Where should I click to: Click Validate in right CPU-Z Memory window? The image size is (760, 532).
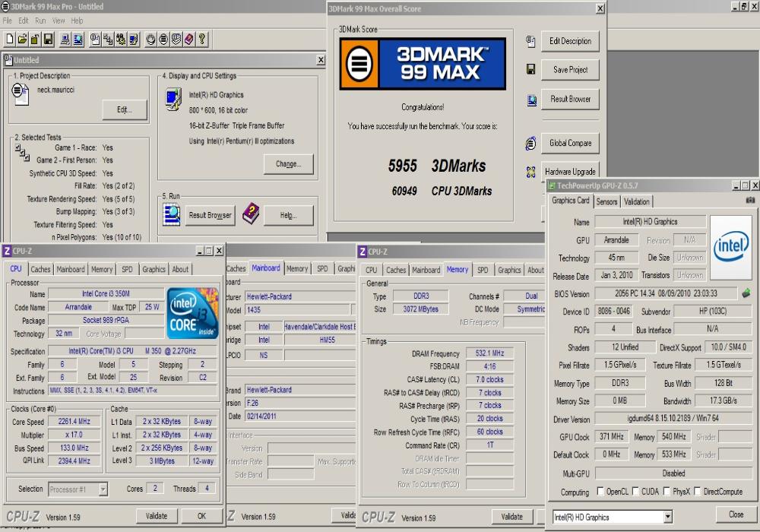(x=511, y=517)
